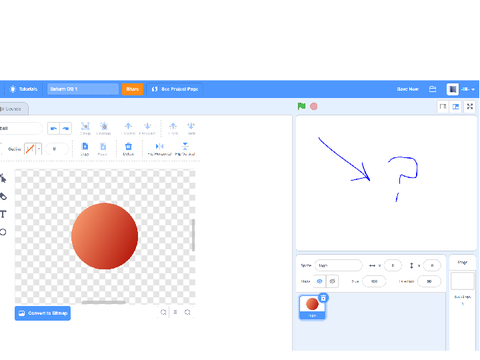Click the sprite y position field

(432, 265)
